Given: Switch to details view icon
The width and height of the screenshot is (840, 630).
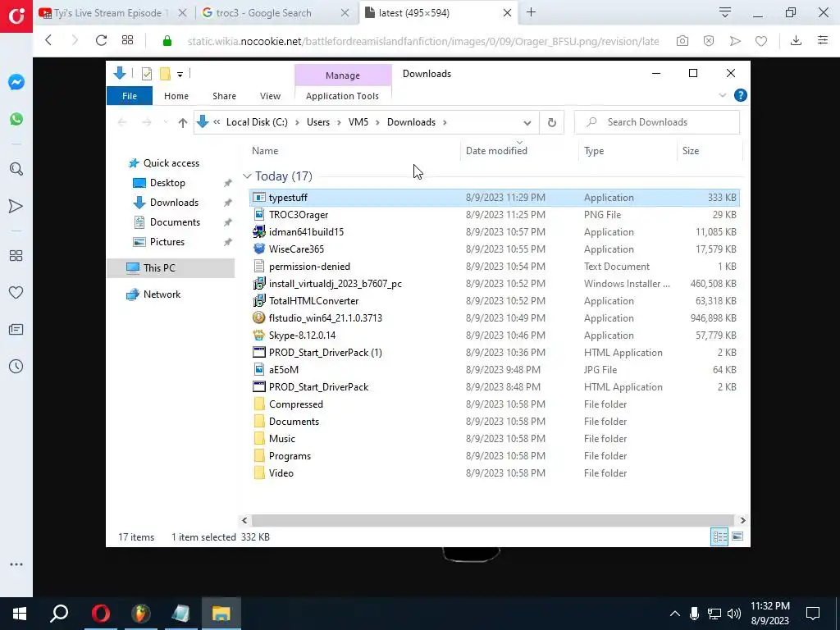Looking at the screenshot, I should click(x=719, y=536).
